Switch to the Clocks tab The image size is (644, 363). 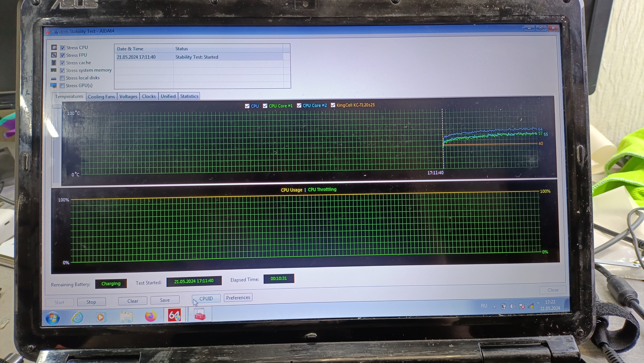(x=149, y=96)
